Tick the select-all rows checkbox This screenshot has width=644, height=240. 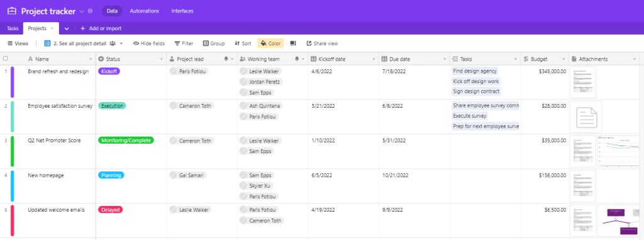pos(5,59)
